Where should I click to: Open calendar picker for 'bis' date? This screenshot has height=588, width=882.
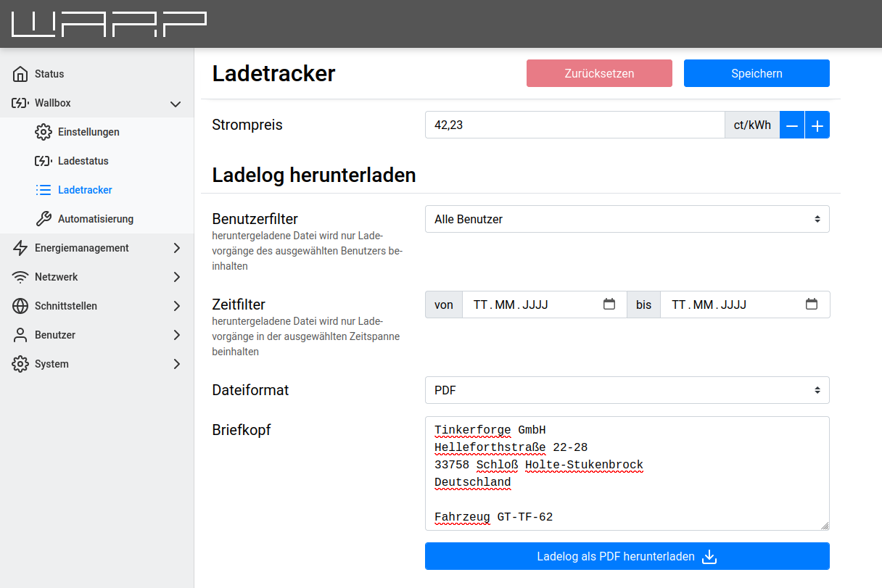[812, 305]
